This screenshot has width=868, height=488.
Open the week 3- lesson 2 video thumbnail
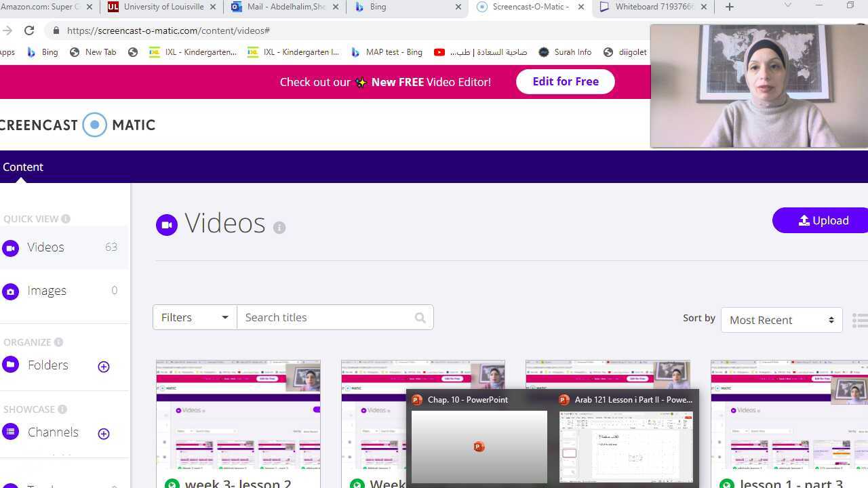(x=238, y=415)
